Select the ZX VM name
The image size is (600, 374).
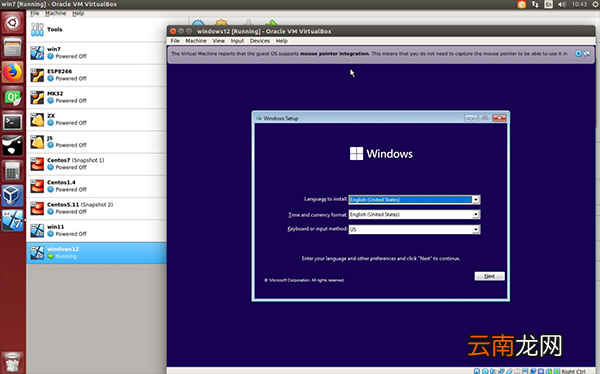(x=51, y=116)
